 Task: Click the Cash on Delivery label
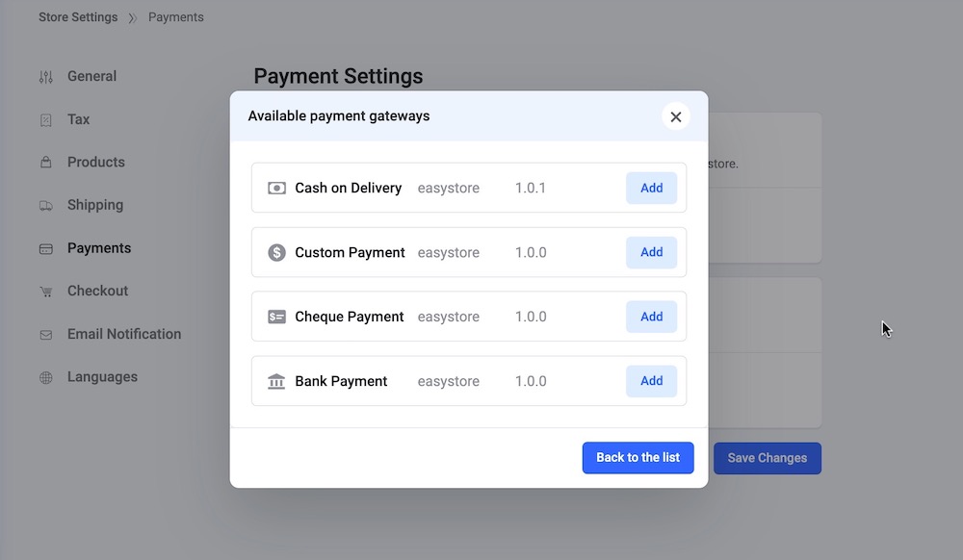[349, 188]
